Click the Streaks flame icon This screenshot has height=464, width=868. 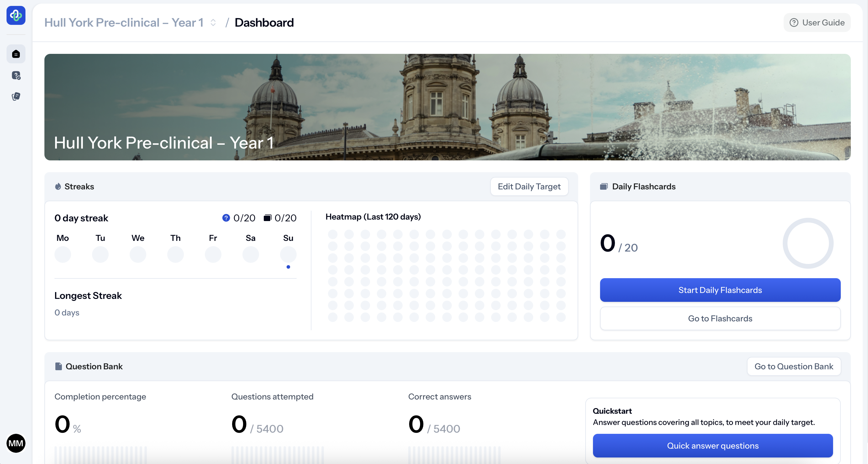tap(58, 186)
